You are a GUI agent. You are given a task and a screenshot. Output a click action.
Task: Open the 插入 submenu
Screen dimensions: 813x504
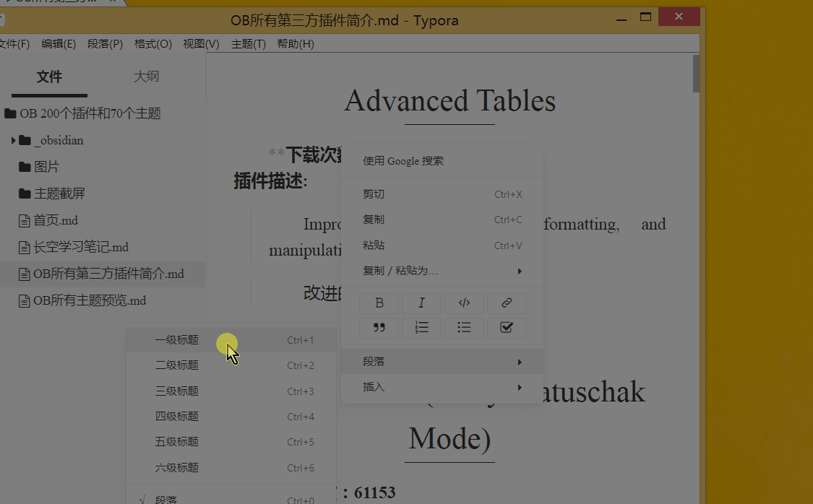(374, 387)
